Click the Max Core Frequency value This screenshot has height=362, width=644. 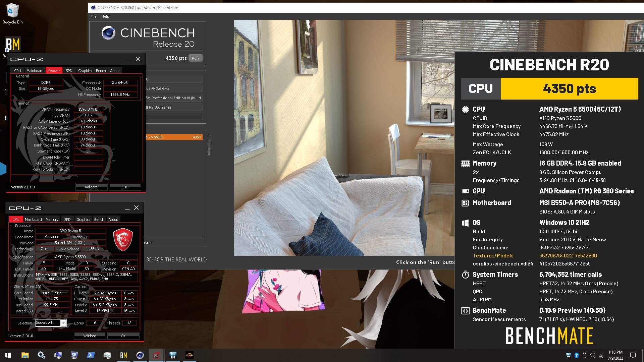tap(563, 126)
